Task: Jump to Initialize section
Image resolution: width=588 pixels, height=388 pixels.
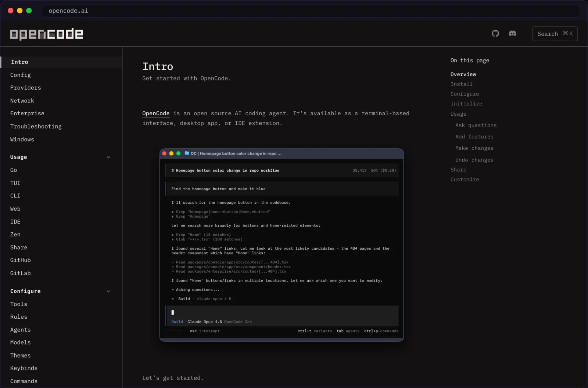Action: (x=466, y=104)
